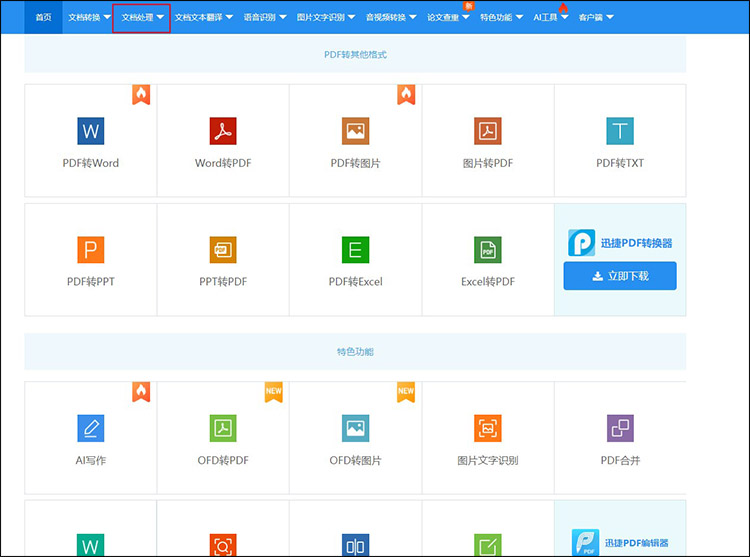Select the PPT转PDF icon
750x557 pixels.
coord(223,250)
